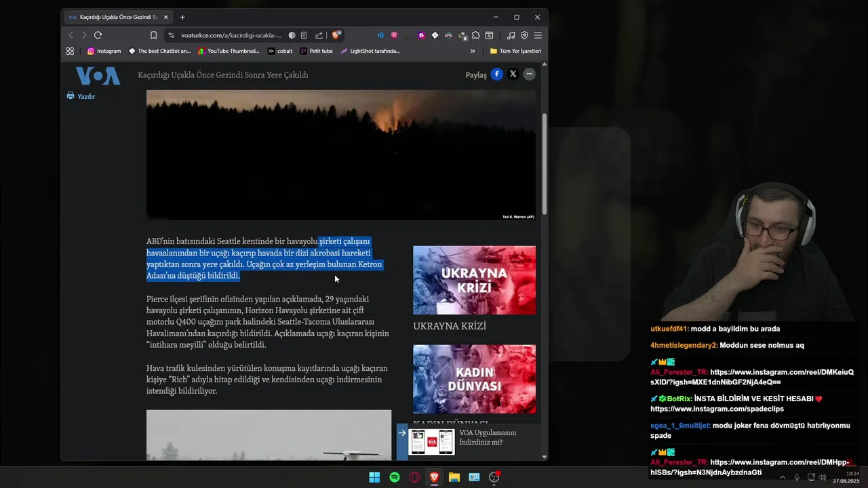Click the VOA logo

coord(98,76)
